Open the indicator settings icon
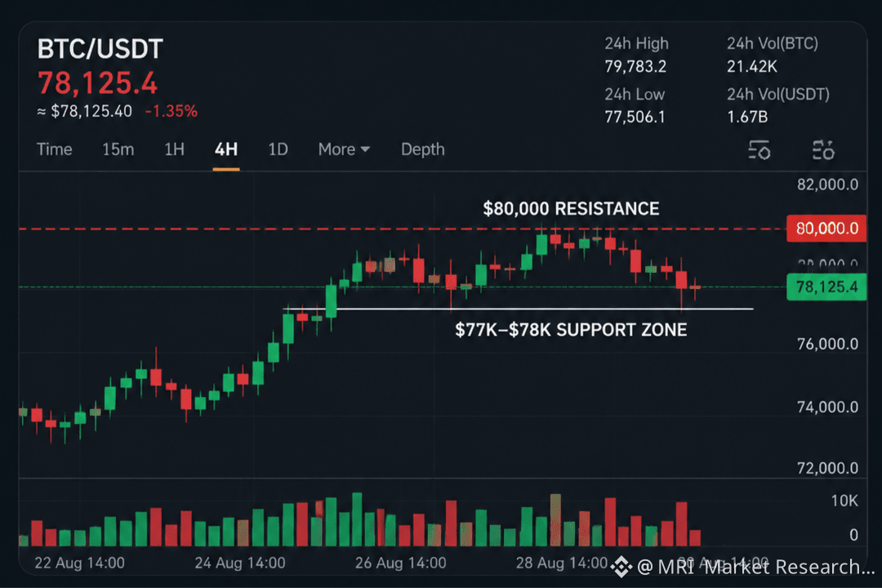The image size is (882, 588). 759,149
